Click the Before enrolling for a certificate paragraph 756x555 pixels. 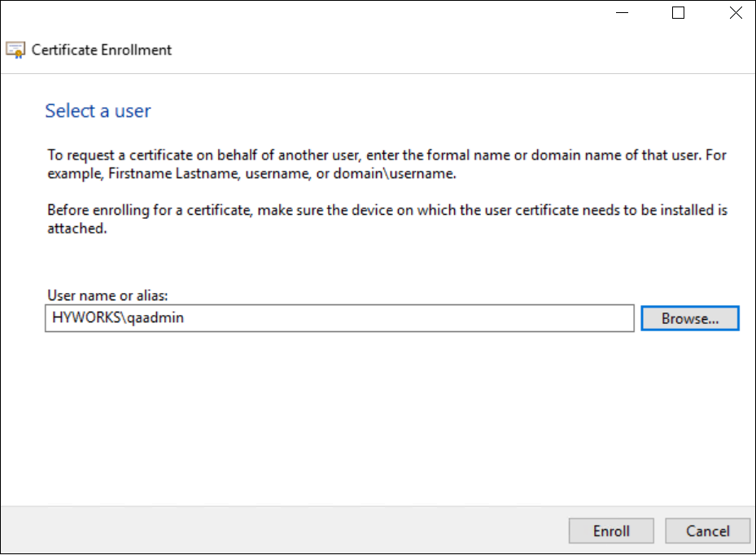pyautogui.click(x=387, y=219)
